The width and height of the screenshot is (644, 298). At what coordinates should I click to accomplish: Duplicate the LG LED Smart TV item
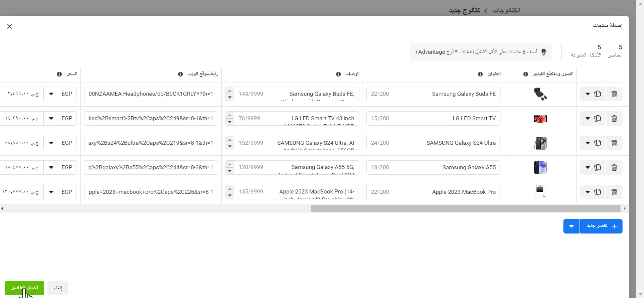(598, 118)
